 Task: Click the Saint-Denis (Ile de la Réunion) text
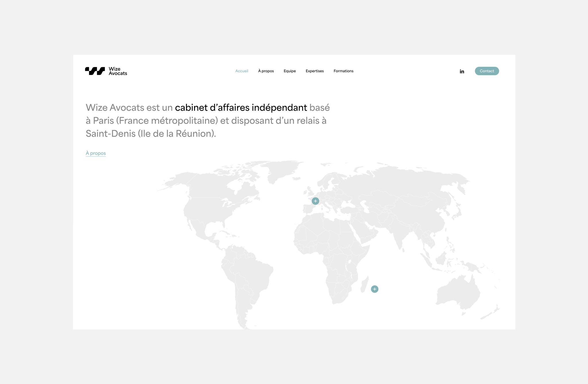pyautogui.click(x=150, y=133)
